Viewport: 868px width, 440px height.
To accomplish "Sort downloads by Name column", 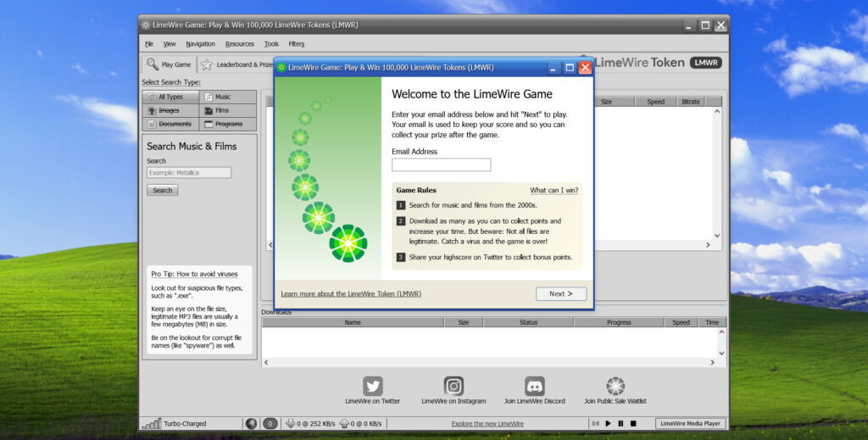I will [x=353, y=322].
